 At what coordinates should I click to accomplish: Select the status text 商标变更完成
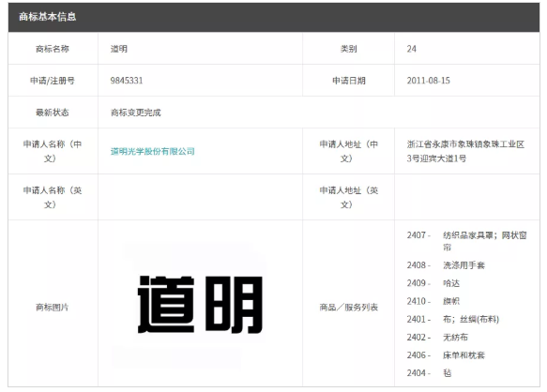[136, 113]
